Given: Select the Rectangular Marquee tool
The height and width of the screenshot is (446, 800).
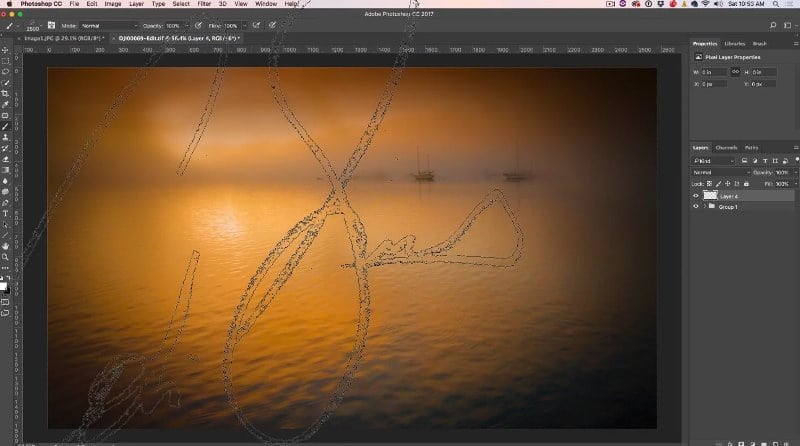Looking at the screenshot, I should (5, 61).
